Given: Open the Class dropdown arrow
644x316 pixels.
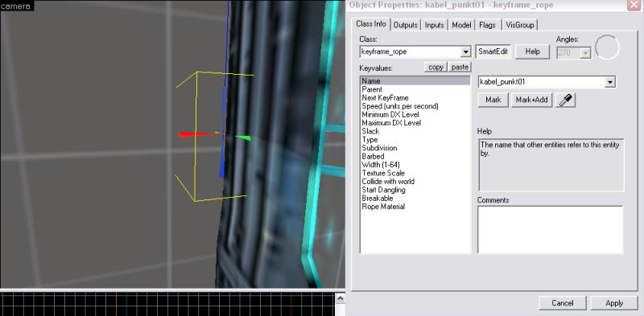Looking at the screenshot, I should coord(465,52).
